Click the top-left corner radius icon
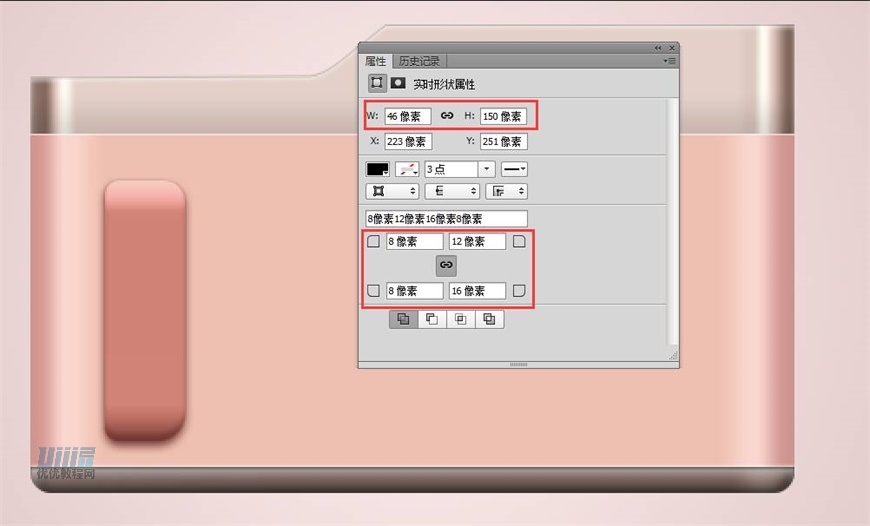 [373, 241]
